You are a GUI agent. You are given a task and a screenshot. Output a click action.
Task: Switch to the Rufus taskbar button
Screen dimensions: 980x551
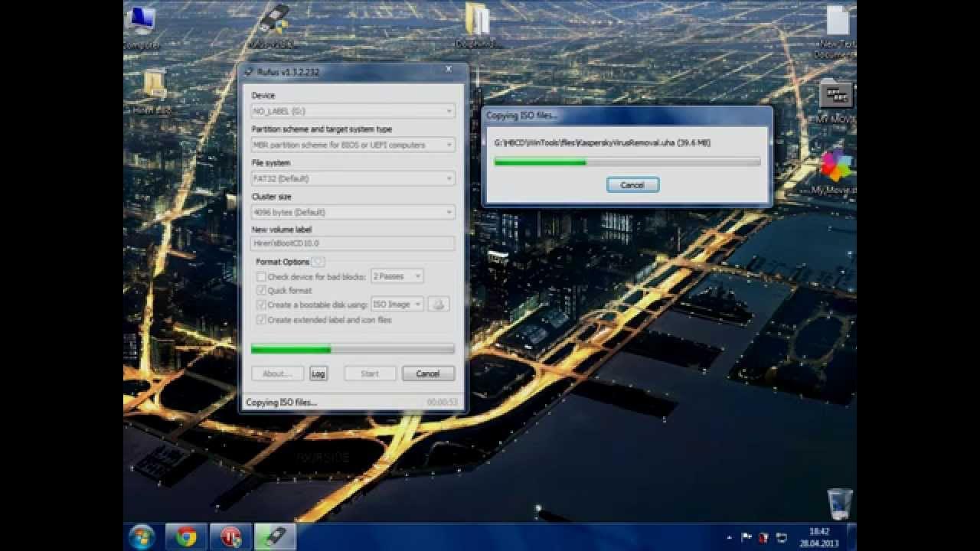pos(275,536)
